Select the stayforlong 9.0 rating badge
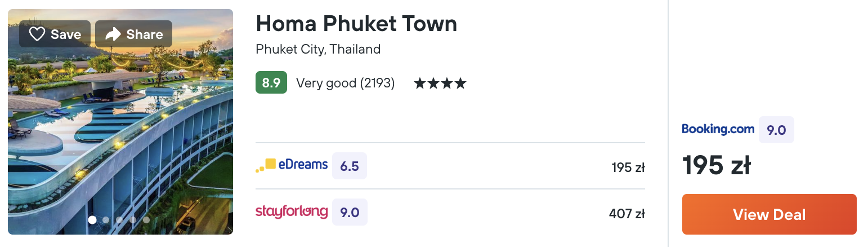 pyautogui.click(x=349, y=213)
